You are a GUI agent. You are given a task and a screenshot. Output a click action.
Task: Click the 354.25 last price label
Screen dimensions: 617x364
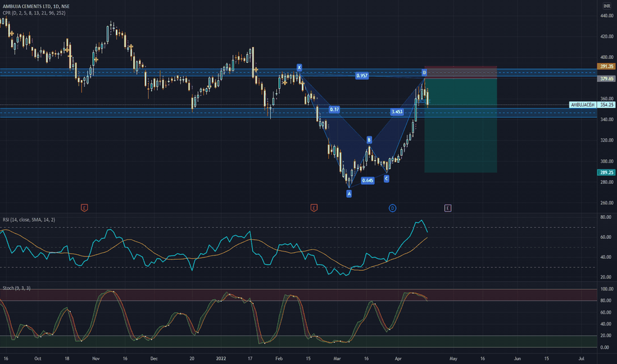click(x=606, y=105)
